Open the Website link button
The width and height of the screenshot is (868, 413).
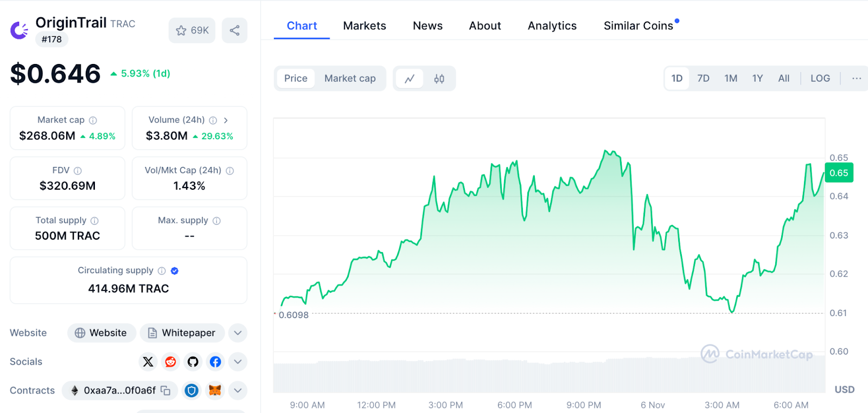[101, 333]
